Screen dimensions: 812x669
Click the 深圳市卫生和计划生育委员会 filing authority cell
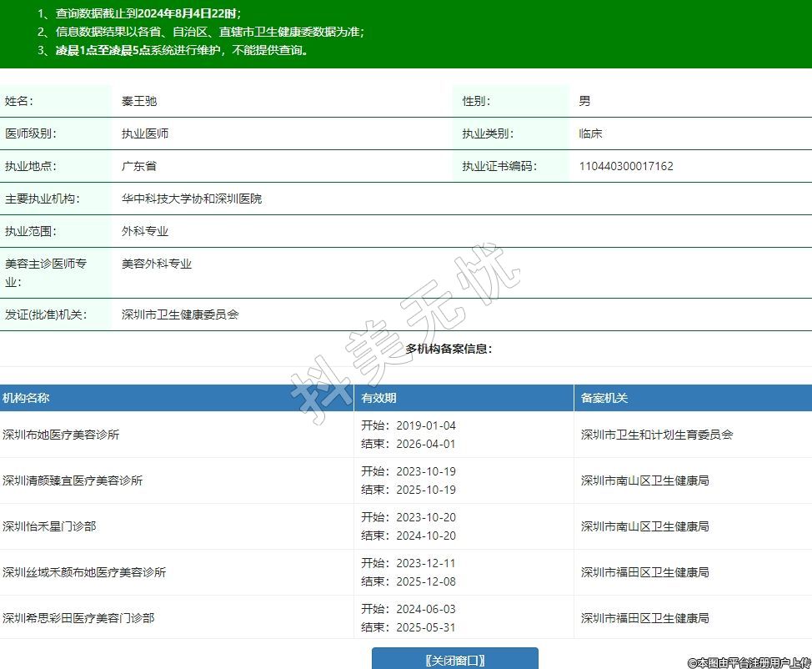click(x=657, y=435)
